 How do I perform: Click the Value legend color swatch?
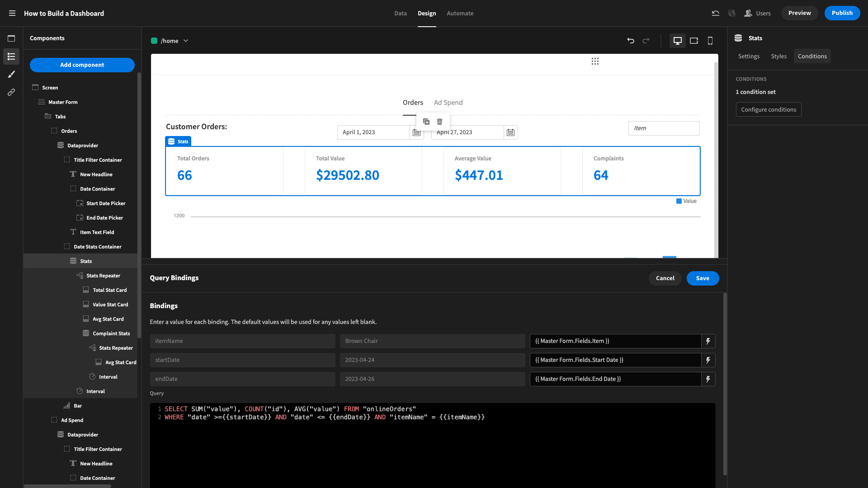click(679, 201)
